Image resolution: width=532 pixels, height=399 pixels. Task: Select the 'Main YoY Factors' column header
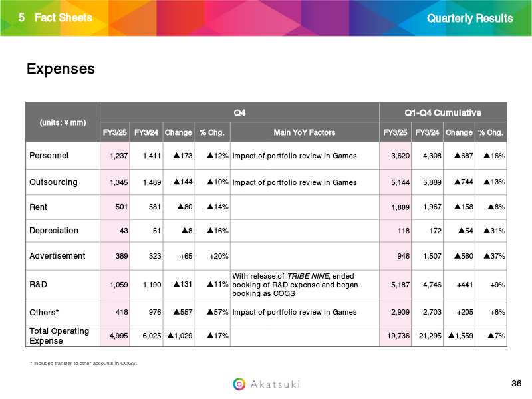point(304,132)
